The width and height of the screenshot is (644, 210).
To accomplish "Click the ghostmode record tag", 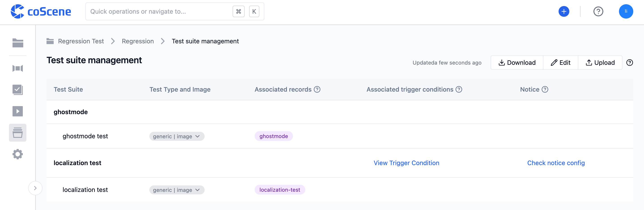I will (x=273, y=136).
